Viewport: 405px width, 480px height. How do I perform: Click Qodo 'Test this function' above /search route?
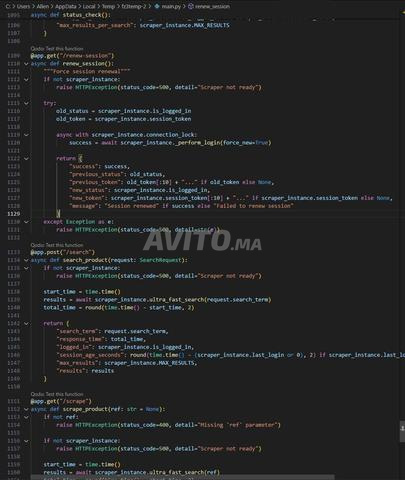coord(57,245)
